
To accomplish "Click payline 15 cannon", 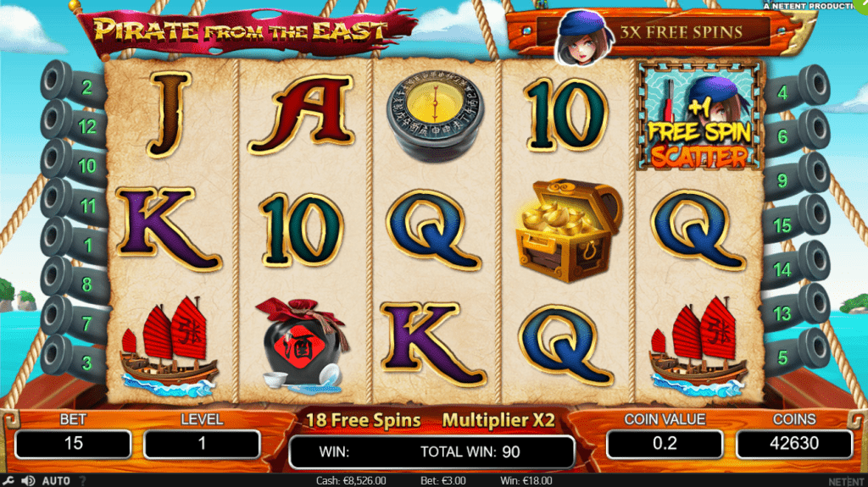I will pyautogui.click(x=795, y=223).
